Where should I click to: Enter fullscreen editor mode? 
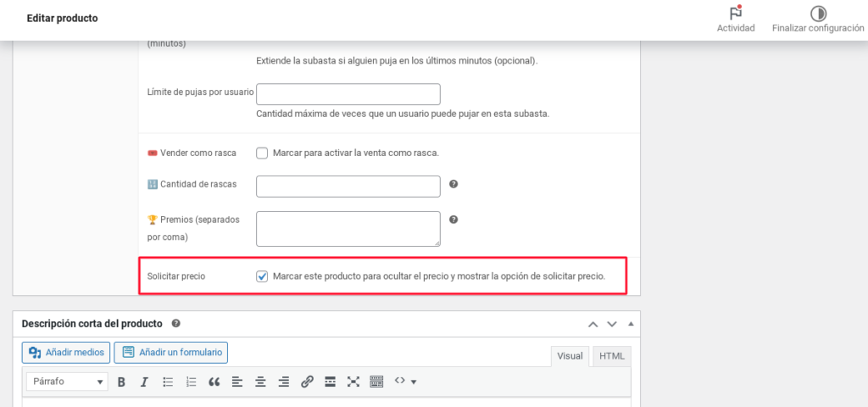[x=353, y=382]
